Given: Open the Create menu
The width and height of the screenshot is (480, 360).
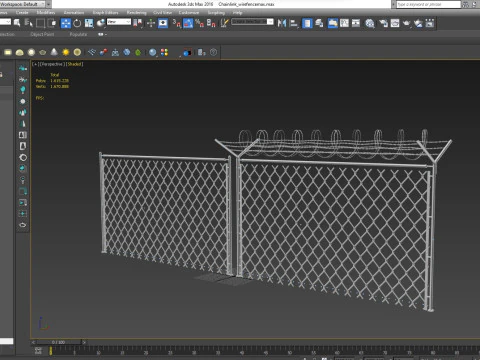Looking at the screenshot, I should point(22,13).
